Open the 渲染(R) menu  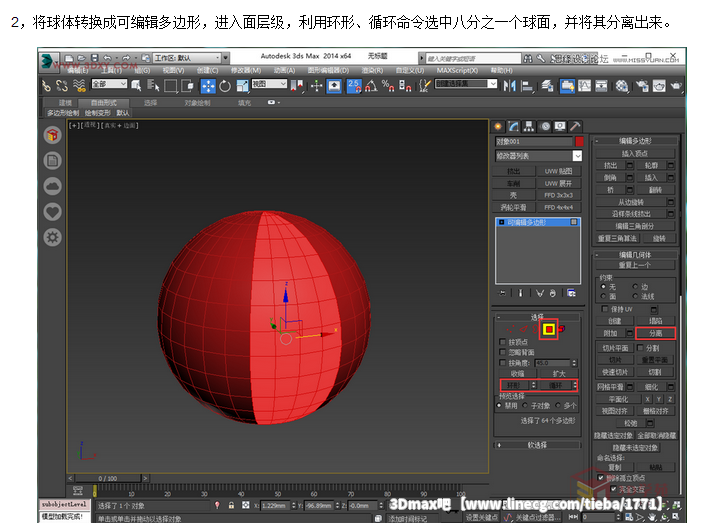[x=372, y=70]
